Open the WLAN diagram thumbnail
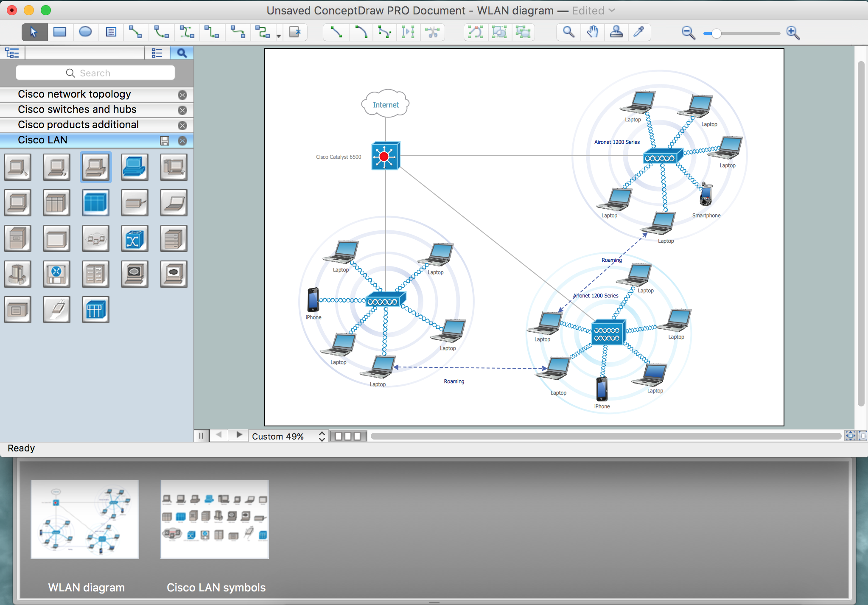 coord(85,520)
